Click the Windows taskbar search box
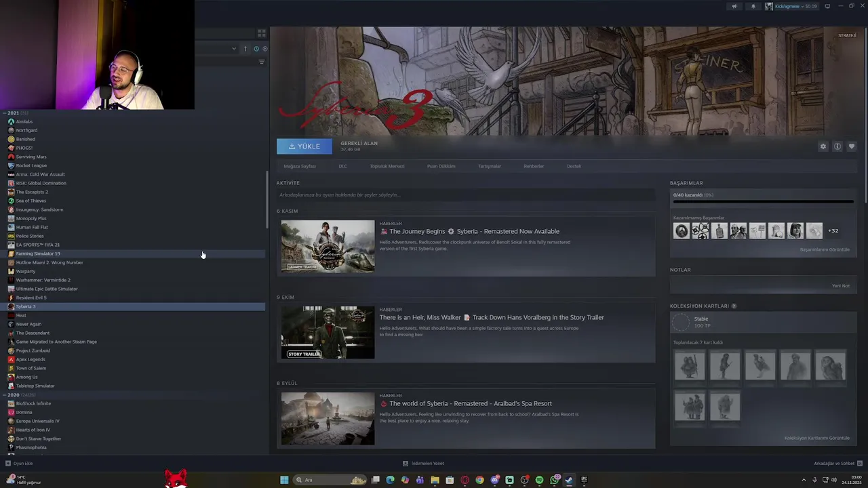Viewport: 868px width, 488px height. coord(330,480)
